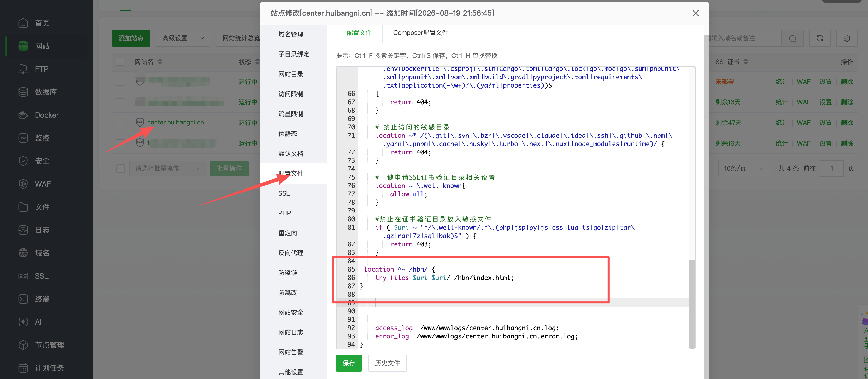Open the 数据库 database icon
The width and height of the screenshot is (868, 379).
[x=23, y=92]
